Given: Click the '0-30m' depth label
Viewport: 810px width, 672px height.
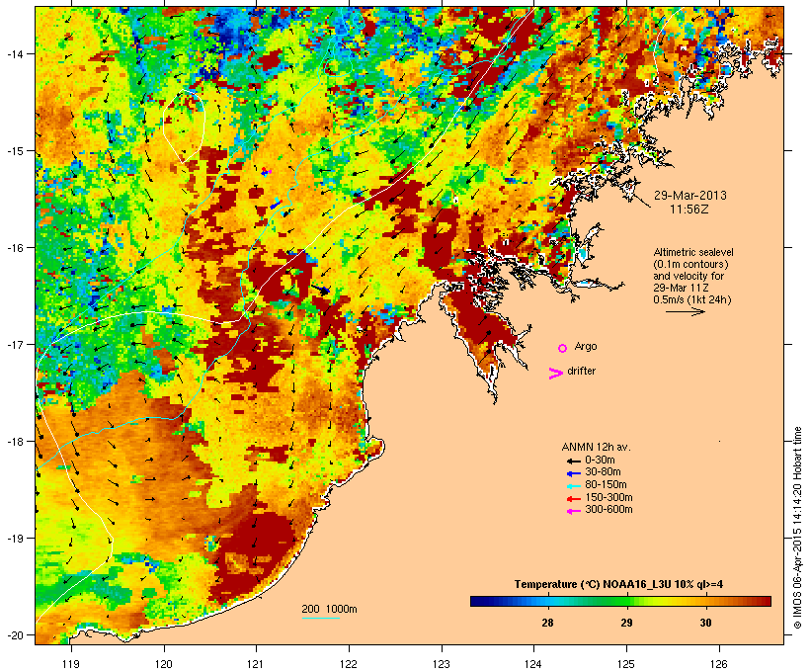Looking at the screenshot, I should (x=600, y=461).
